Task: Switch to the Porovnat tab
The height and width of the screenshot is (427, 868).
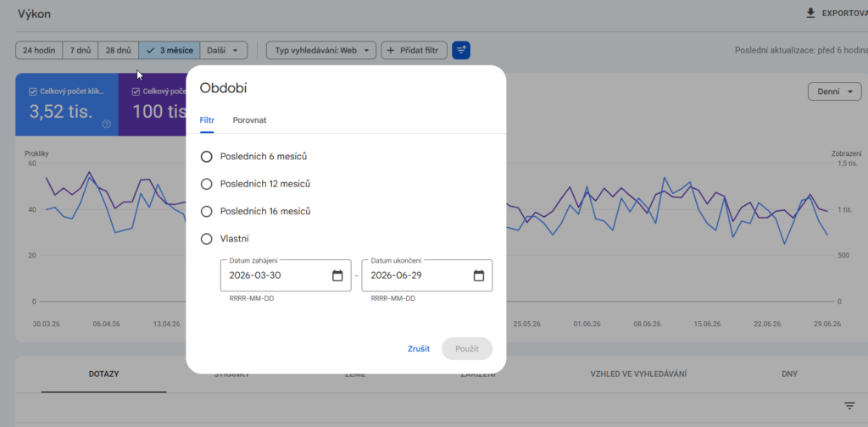Action: 250,120
